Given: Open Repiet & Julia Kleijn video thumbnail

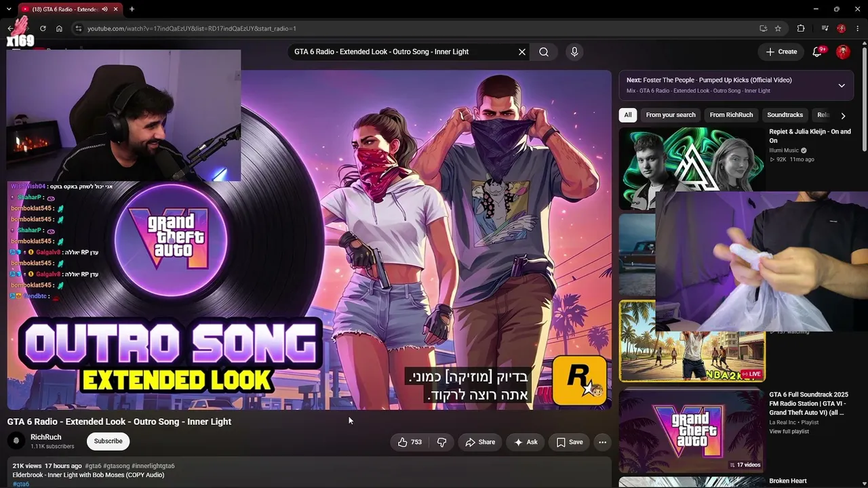Looking at the screenshot, I should (692, 168).
